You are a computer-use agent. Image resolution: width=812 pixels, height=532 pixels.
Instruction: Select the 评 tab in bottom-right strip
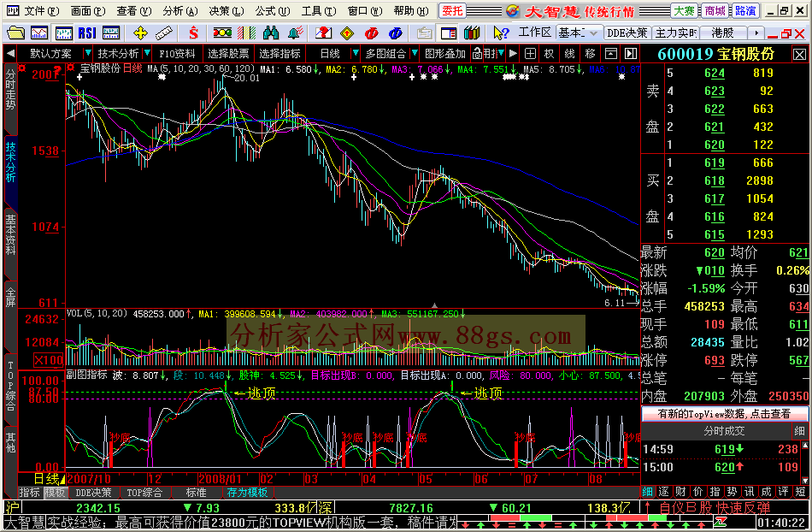pos(784,492)
